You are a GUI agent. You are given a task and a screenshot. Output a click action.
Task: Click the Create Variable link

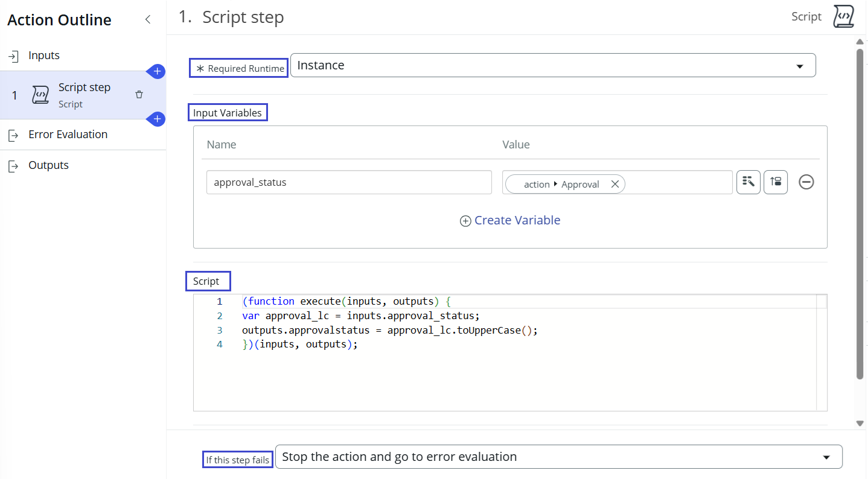point(510,221)
